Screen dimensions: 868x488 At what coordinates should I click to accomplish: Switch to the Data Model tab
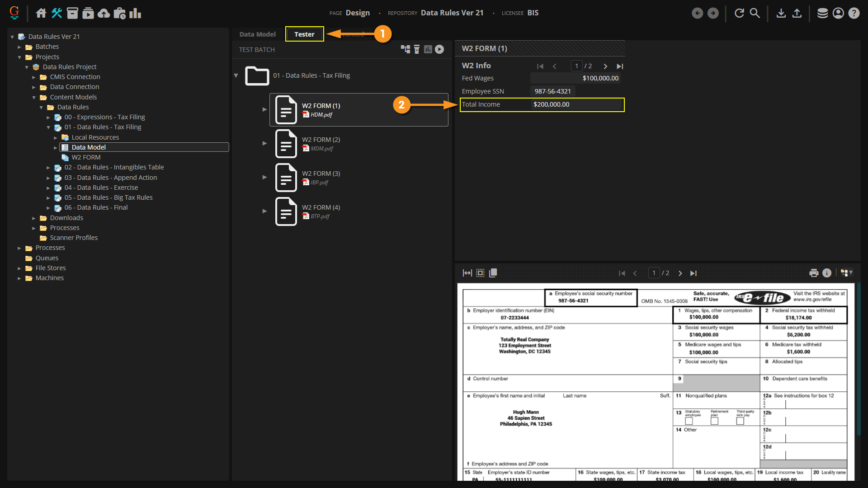coord(257,34)
